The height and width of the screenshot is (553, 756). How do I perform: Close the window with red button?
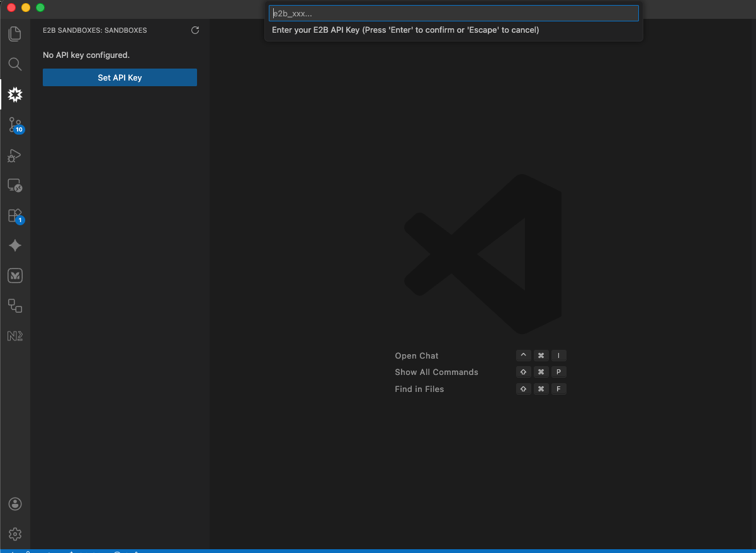[x=11, y=8]
